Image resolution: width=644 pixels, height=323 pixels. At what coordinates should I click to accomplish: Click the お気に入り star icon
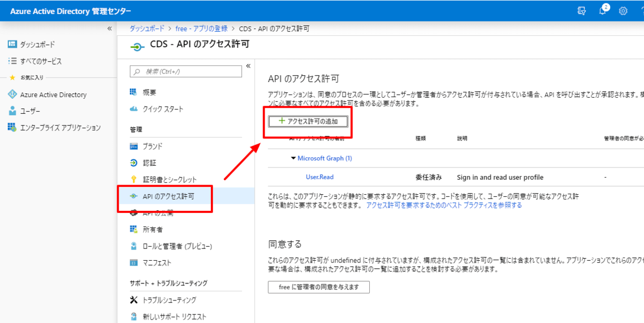12,77
